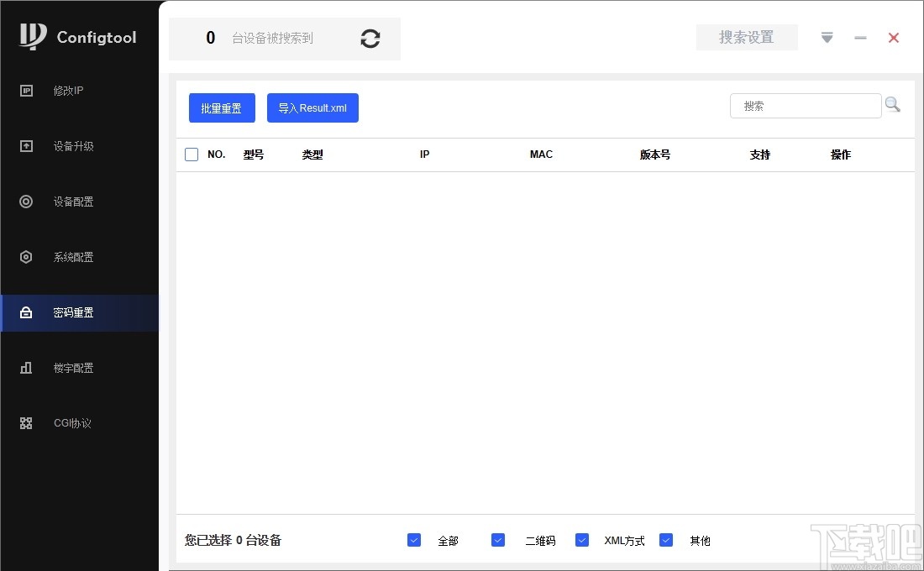Sort by the 版本号 column header

point(654,155)
